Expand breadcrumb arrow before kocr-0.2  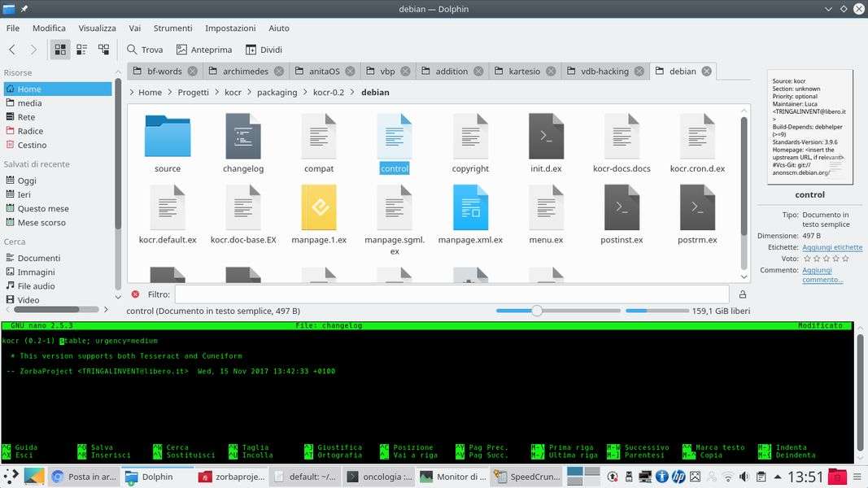(x=307, y=93)
